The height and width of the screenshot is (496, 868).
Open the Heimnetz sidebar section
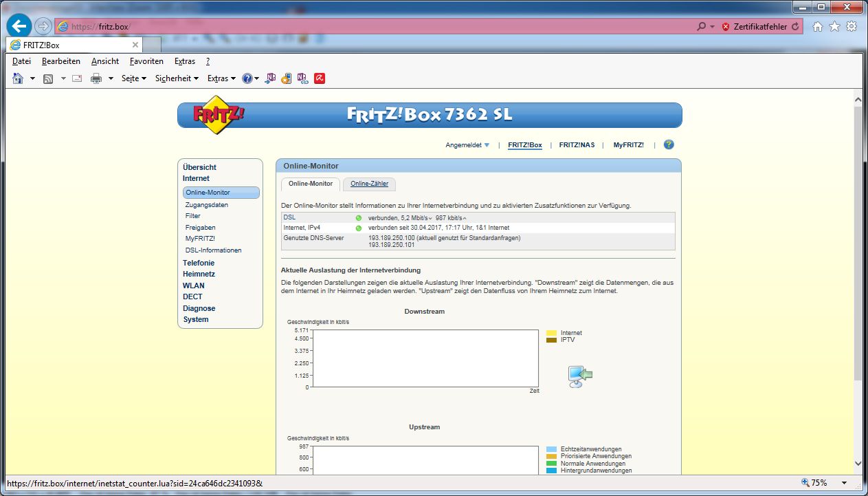click(199, 274)
